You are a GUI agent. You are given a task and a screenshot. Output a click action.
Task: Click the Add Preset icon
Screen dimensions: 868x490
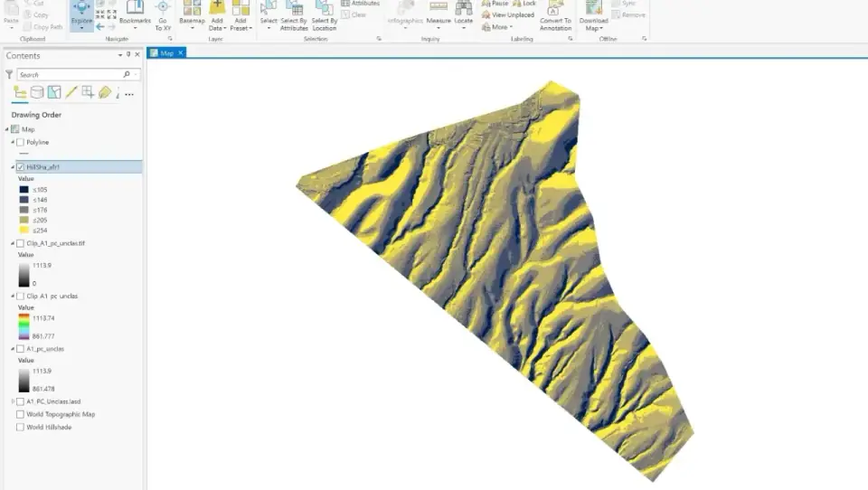(241, 8)
